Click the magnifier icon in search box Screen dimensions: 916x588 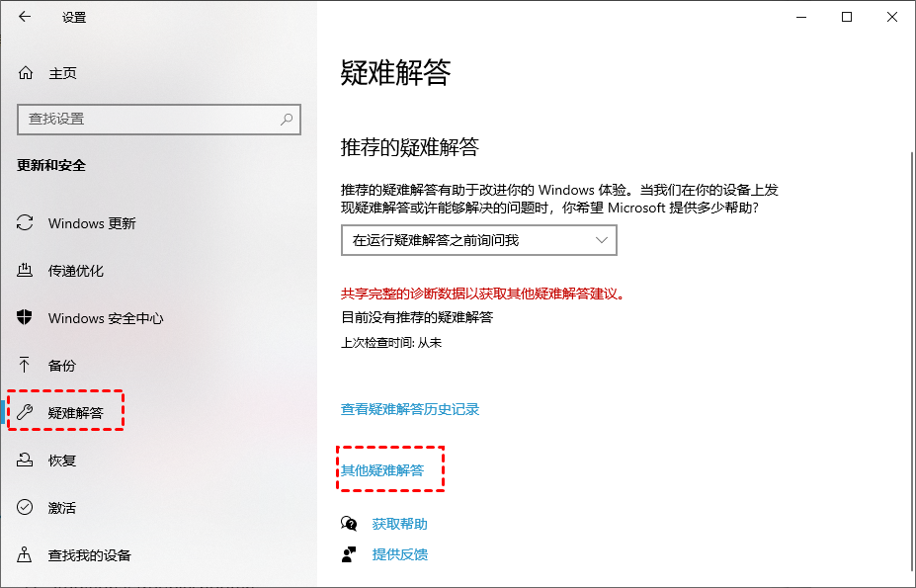(x=287, y=120)
